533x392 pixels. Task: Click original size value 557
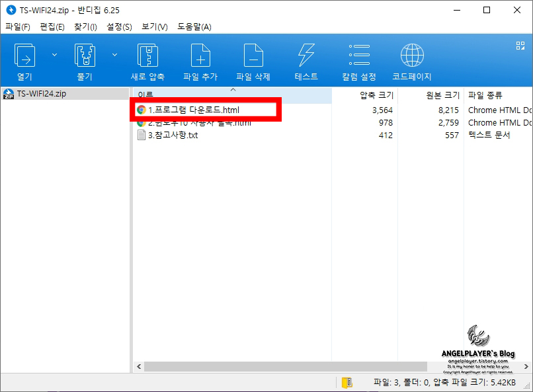[x=452, y=136]
